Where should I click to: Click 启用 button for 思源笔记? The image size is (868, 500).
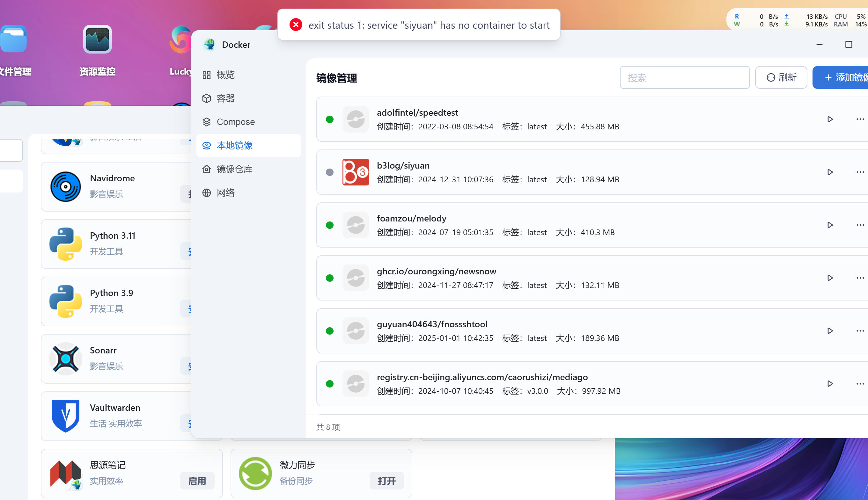tap(197, 481)
